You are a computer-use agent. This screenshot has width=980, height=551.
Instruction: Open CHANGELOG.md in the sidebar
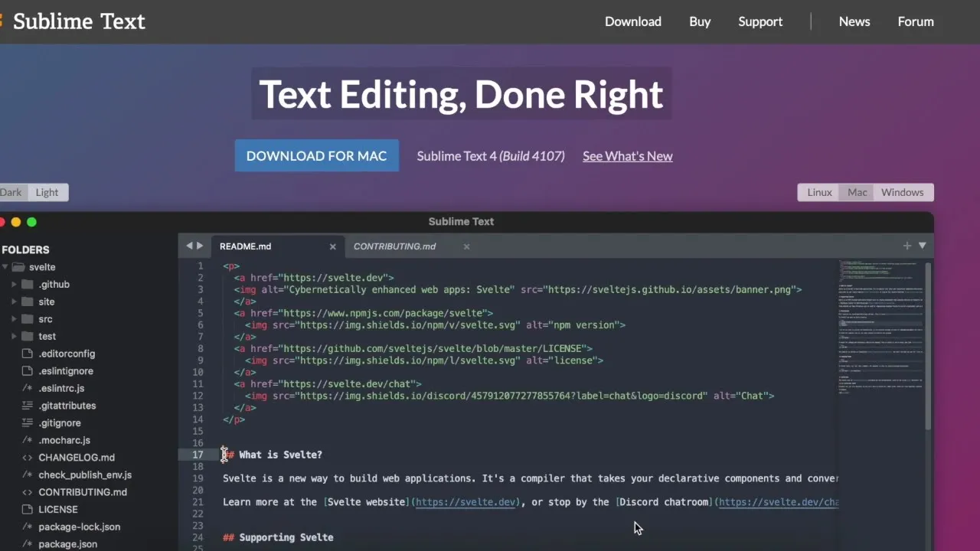point(77,458)
